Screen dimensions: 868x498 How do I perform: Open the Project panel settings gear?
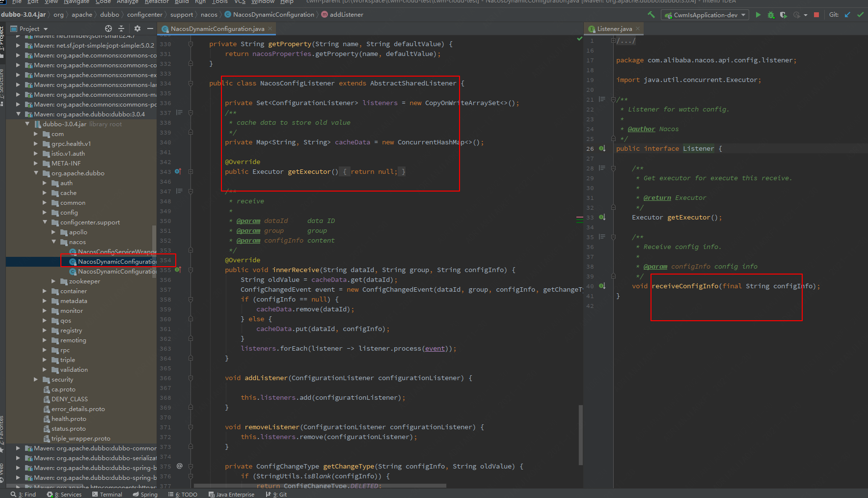(x=137, y=28)
